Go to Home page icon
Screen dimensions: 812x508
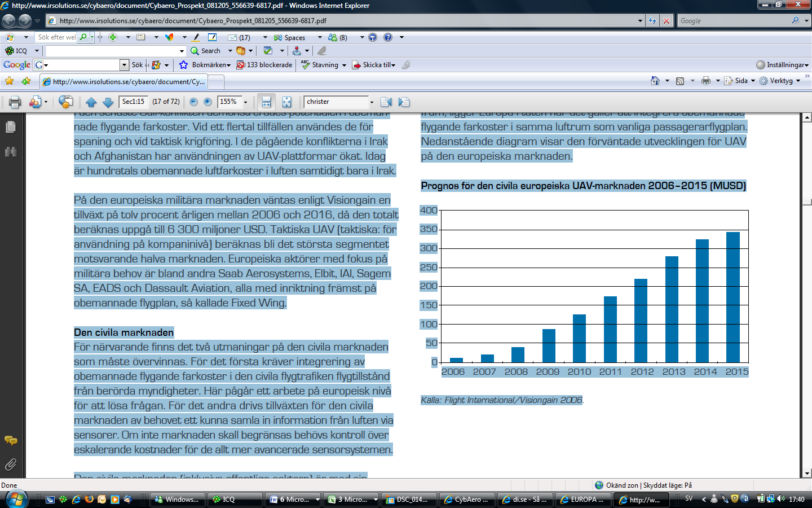(x=655, y=81)
